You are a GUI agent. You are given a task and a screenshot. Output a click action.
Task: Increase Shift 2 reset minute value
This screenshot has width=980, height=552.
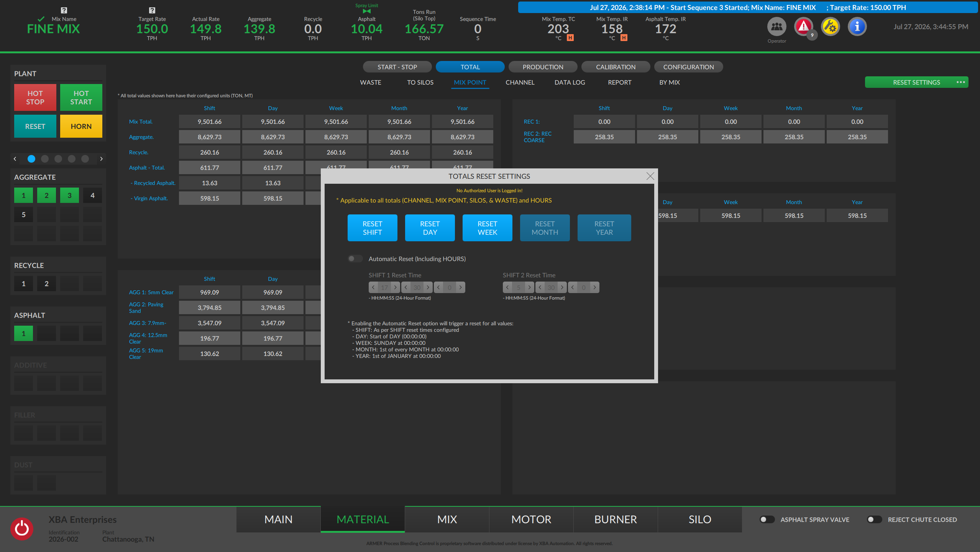562,287
